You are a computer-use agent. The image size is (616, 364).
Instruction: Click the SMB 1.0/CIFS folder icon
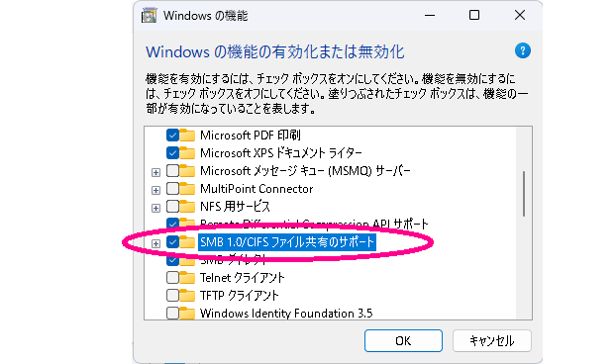pos(187,242)
